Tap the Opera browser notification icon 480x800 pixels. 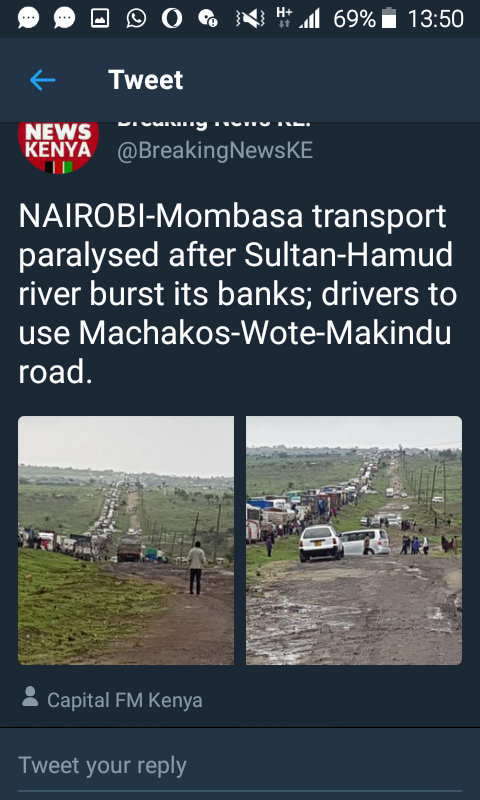coord(171,19)
